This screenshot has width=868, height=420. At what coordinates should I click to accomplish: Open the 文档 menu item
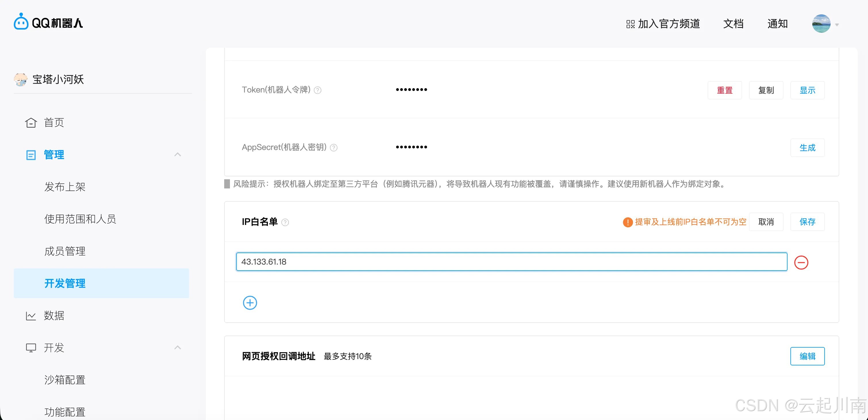point(733,24)
